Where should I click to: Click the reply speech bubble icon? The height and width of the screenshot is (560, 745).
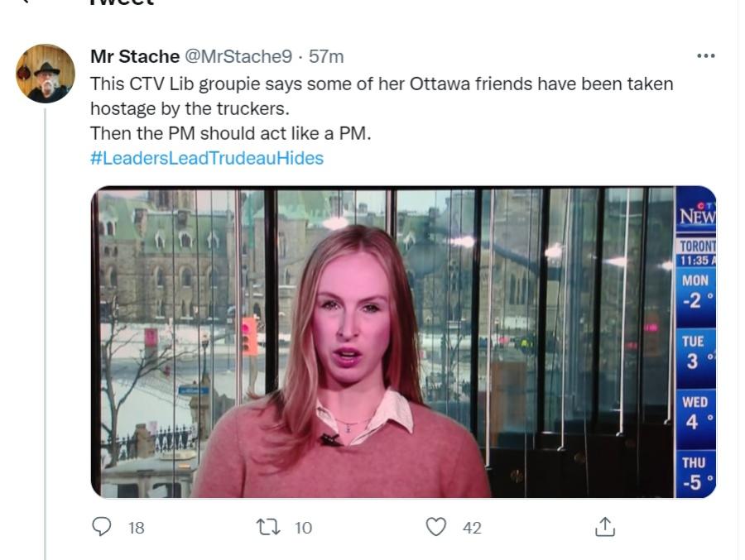point(102,527)
